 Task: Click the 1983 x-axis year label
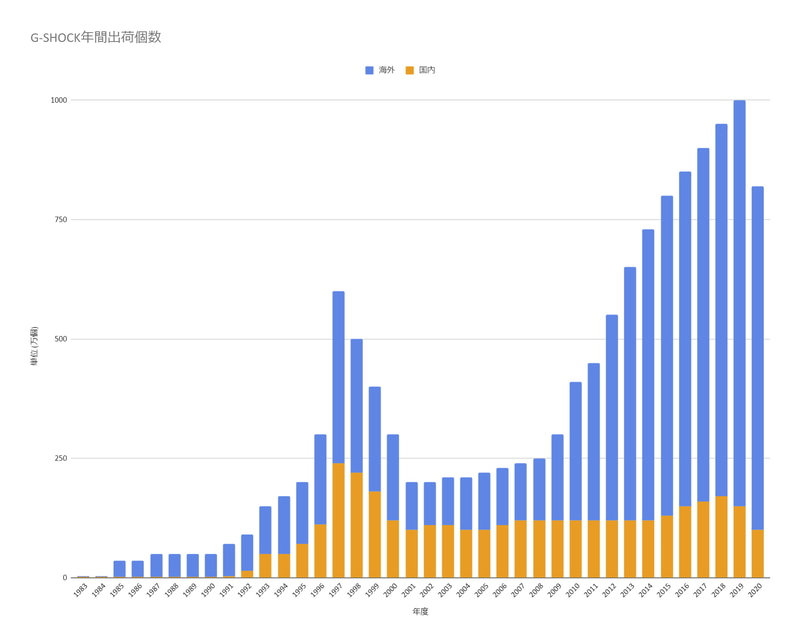pos(81,590)
